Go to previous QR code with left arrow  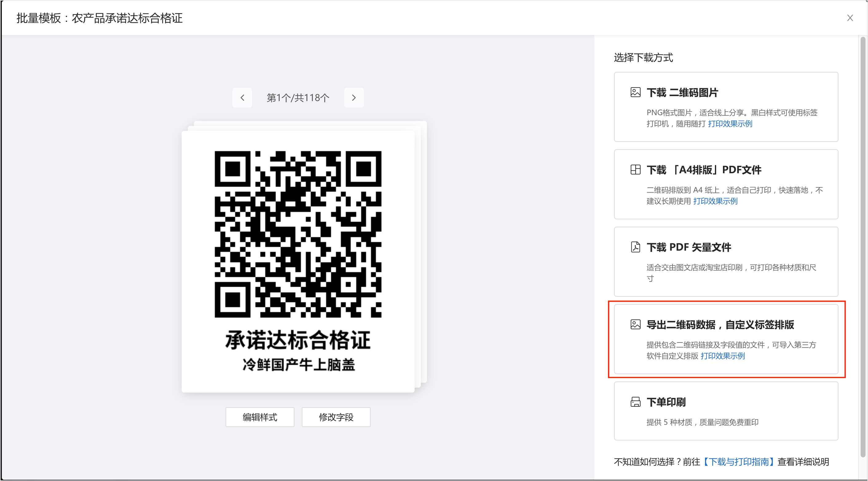[242, 98]
